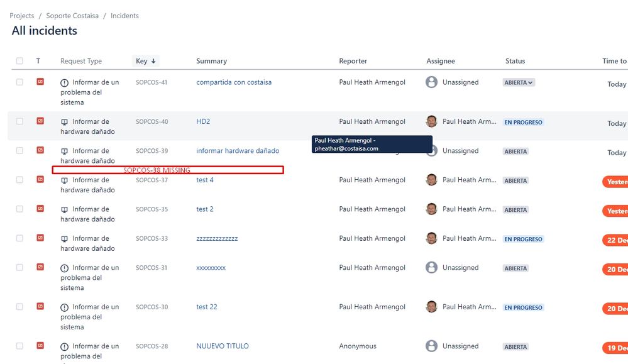Select the checkbox for SOPCOS-37

(x=19, y=180)
